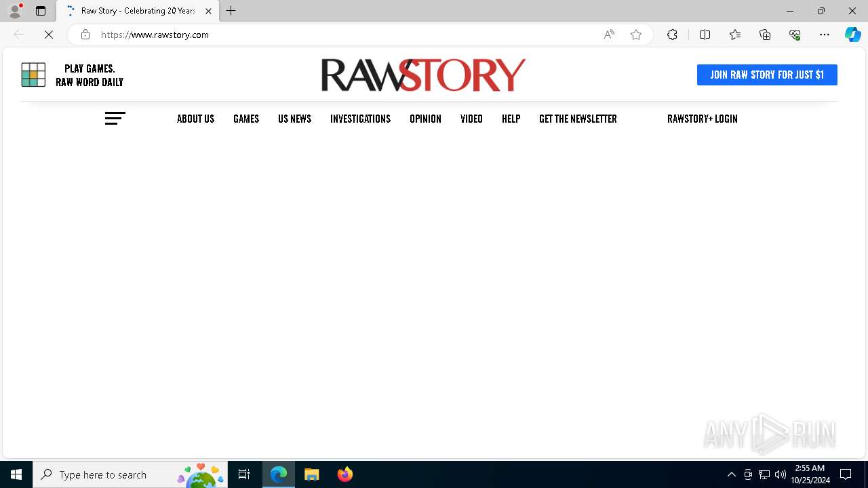Open Tab actions menu icon
Image resolution: width=868 pixels, height=488 pixels.
pyautogui.click(x=41, y=11)
